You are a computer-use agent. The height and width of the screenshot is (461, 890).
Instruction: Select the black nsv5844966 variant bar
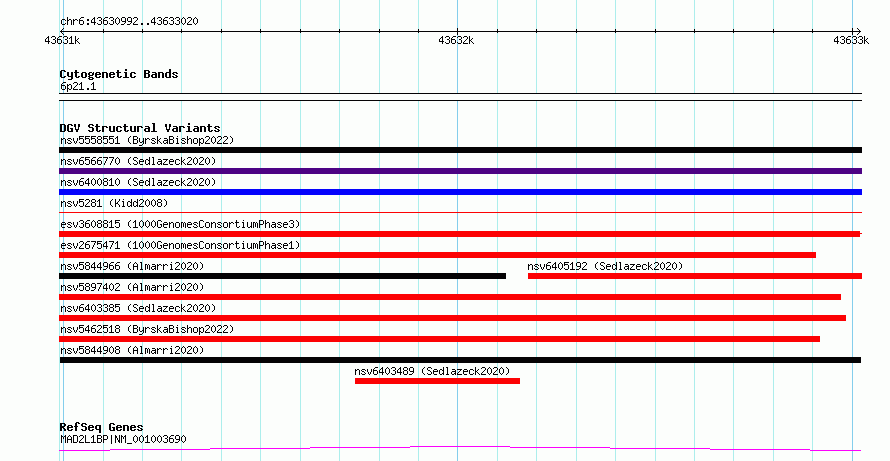click(282, 276)
